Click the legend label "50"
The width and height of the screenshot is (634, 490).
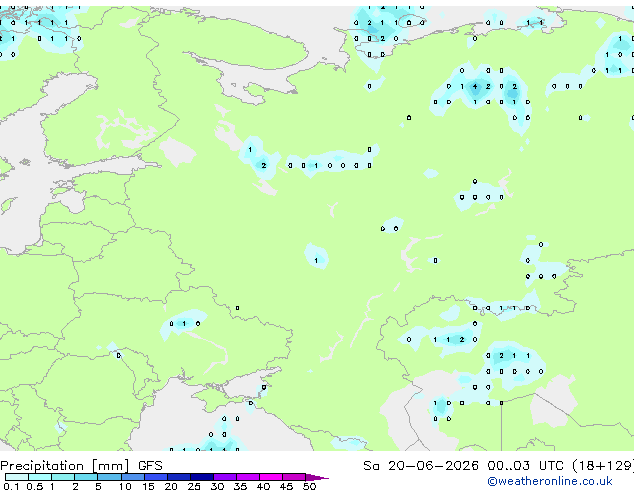(x=309, y=486)
